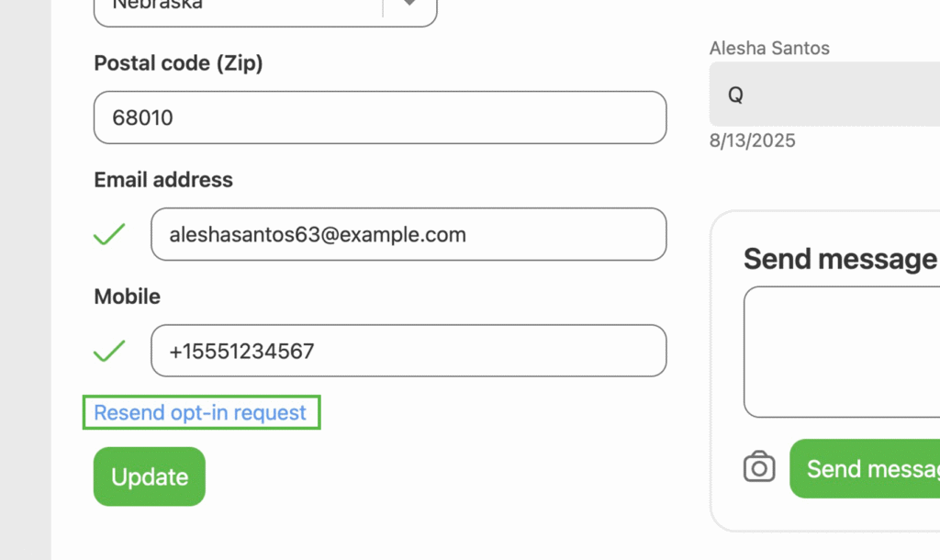Click the Send message heading
This screenshot has width=940, height=560.
point(840,259)
